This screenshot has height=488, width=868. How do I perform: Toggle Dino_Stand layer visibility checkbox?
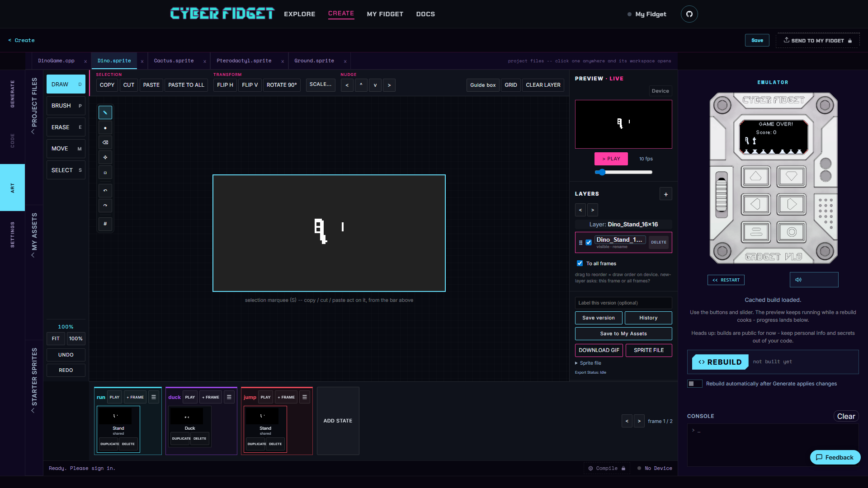[589, 243]
